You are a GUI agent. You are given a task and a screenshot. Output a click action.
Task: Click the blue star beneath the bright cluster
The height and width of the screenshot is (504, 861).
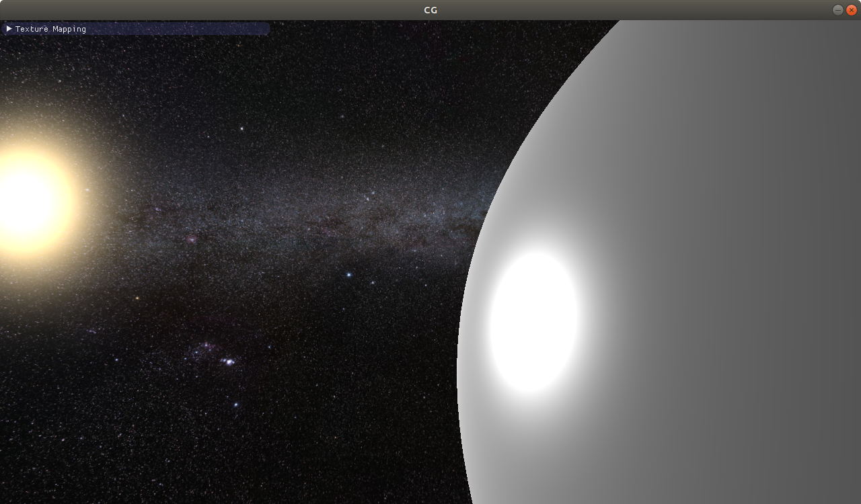236,405
